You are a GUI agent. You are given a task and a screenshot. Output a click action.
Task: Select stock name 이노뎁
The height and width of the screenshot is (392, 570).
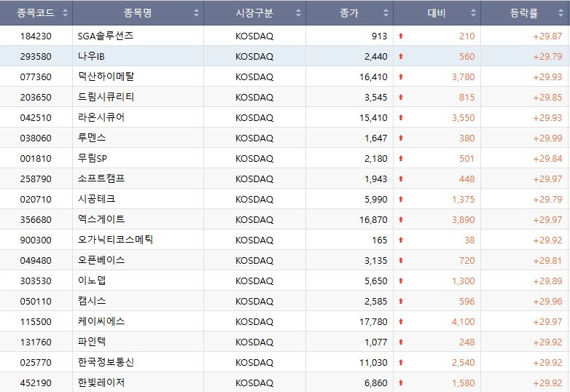point(92,280)
